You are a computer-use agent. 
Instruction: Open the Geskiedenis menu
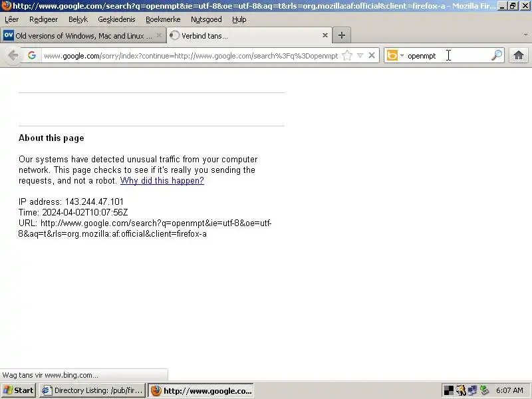(116, 20)
